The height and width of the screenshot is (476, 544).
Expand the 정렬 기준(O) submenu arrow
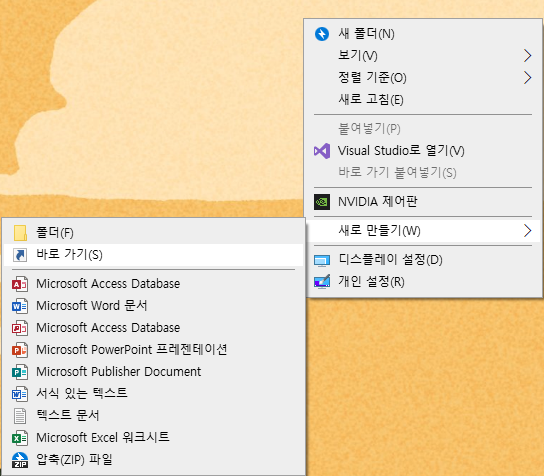pyautogui.click(x=527, y=78)
